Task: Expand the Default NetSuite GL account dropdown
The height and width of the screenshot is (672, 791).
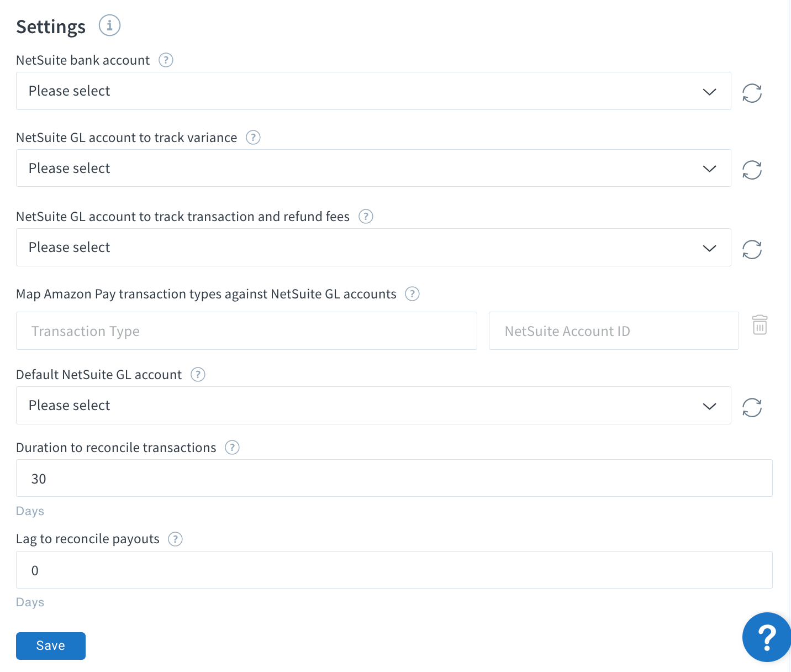Action: [x=373, y=406]
